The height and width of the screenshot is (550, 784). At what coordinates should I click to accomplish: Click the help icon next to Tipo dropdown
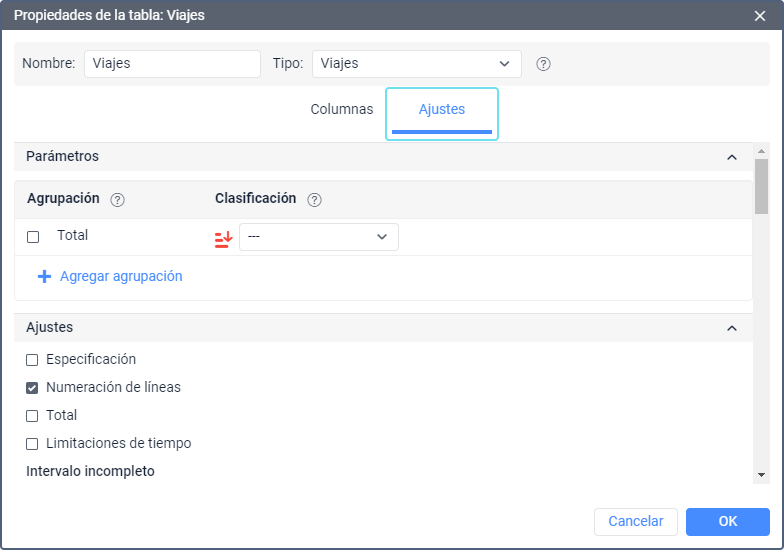tap(543, 64)
